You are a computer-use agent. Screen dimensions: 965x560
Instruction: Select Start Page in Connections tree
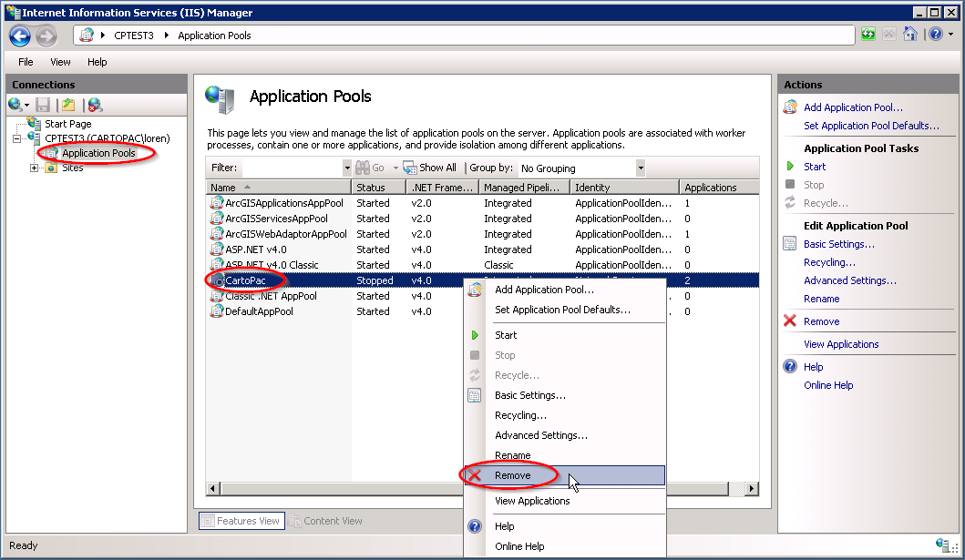[x=67, y=124]
